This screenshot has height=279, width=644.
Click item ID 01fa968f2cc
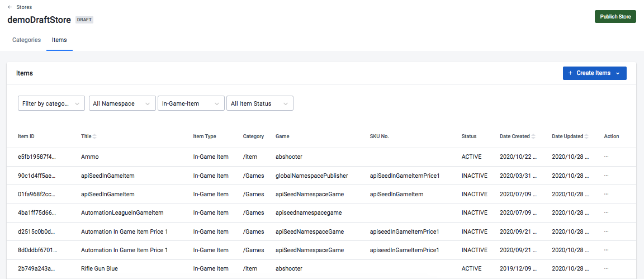[36, 194]
